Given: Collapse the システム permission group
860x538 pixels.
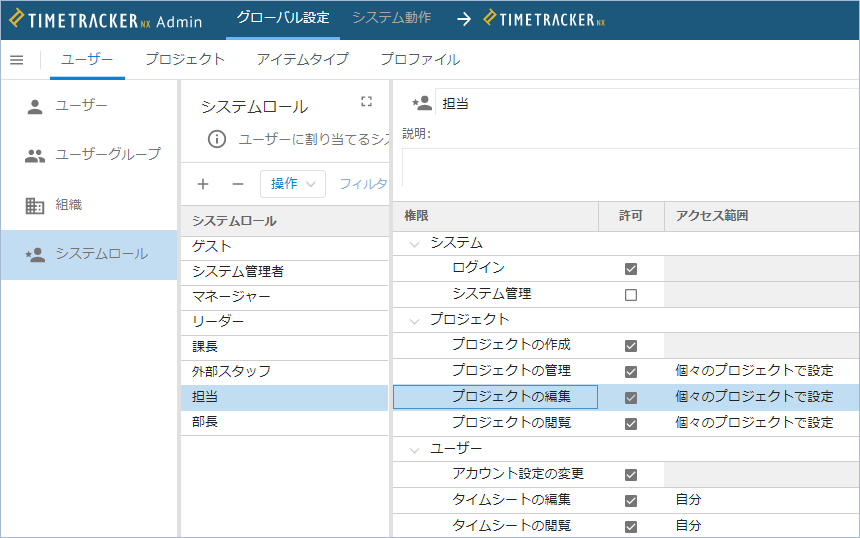Looking at the screenshot, I should pos(414,244).
